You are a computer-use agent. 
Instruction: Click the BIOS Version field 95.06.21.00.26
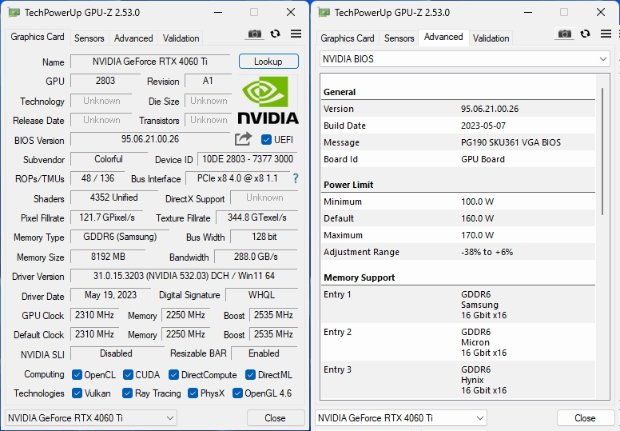point(150,139)
